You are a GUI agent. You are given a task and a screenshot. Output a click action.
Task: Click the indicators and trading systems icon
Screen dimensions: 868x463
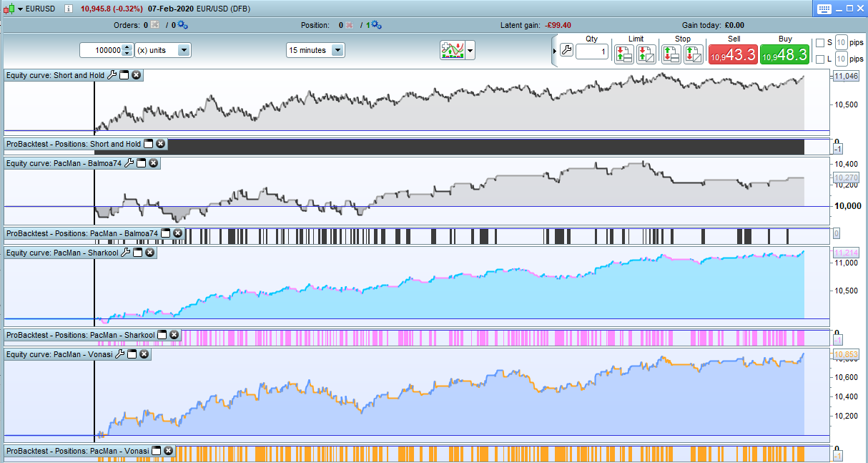pyautogui.click(x=453, y=50)
